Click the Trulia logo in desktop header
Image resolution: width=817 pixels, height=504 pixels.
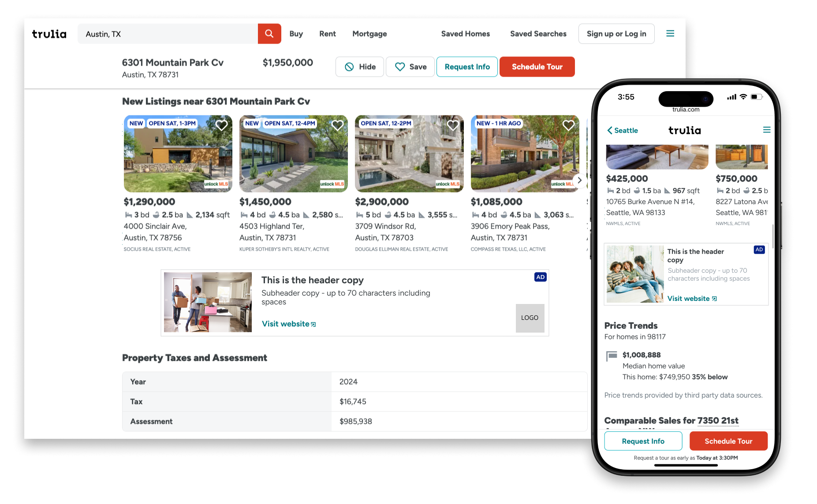(49, 34)
